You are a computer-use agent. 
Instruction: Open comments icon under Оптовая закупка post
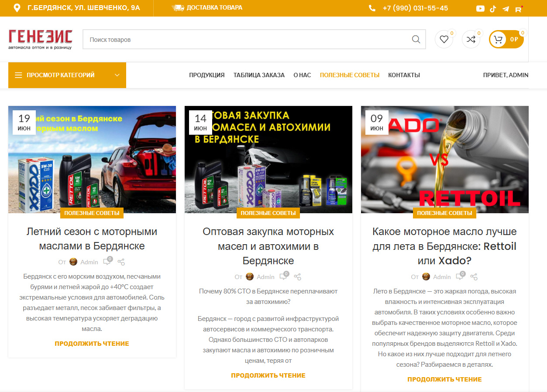click(283, 276)
